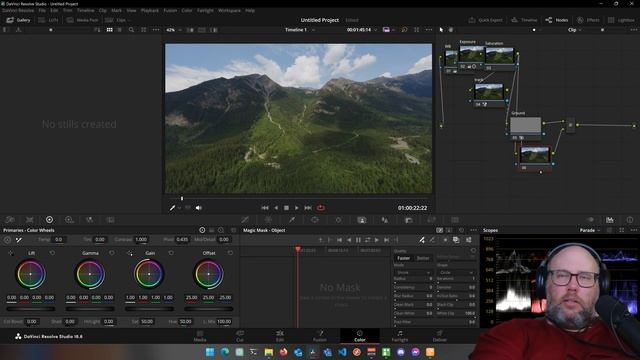
Task: Open gallery options three-dot menu
Action: [156, 30]
